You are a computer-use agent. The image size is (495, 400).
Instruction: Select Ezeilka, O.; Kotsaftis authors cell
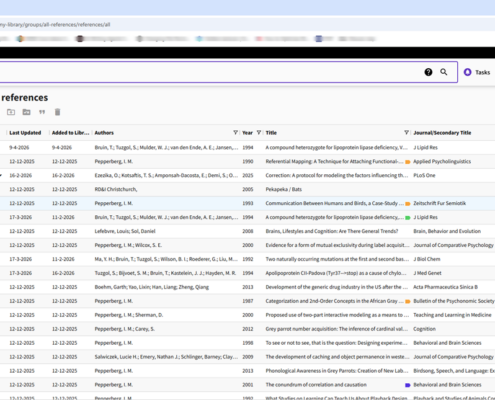(166, 175)
